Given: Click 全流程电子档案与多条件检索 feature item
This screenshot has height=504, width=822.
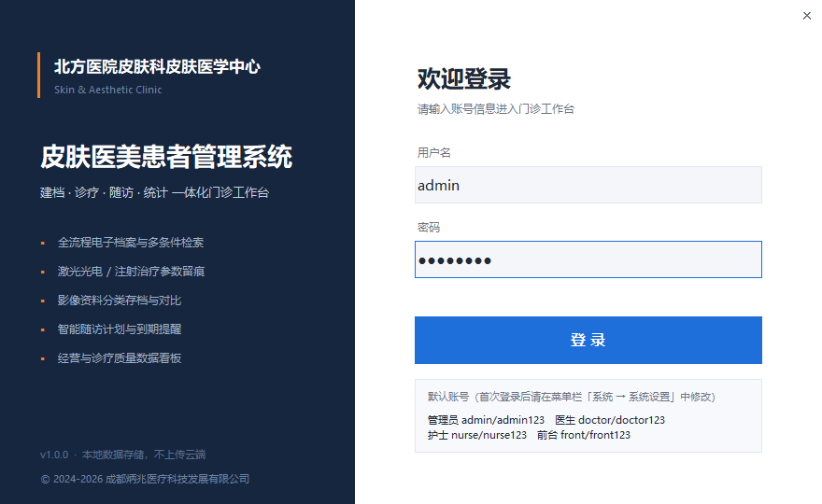Looking at the screenshot, I should pyautogui.click(x=131, y=243).
